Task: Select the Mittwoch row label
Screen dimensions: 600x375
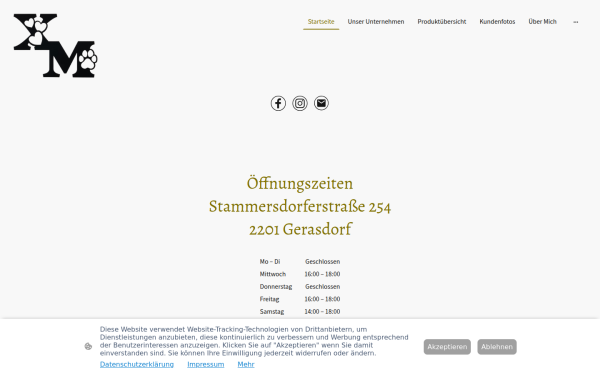Action: tap(272, 274)
